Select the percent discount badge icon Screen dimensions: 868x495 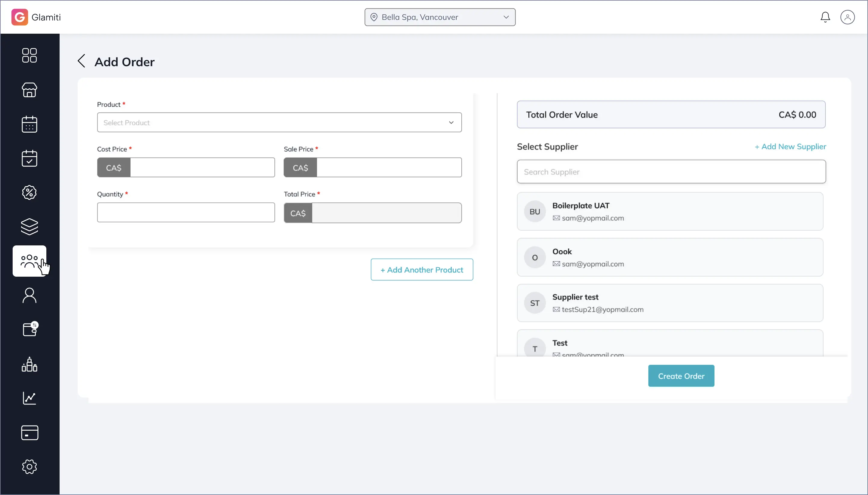29,193
